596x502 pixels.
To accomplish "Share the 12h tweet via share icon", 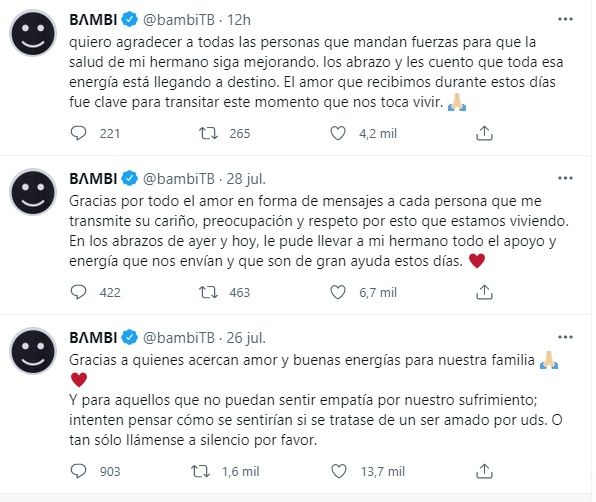I will 484,133.
